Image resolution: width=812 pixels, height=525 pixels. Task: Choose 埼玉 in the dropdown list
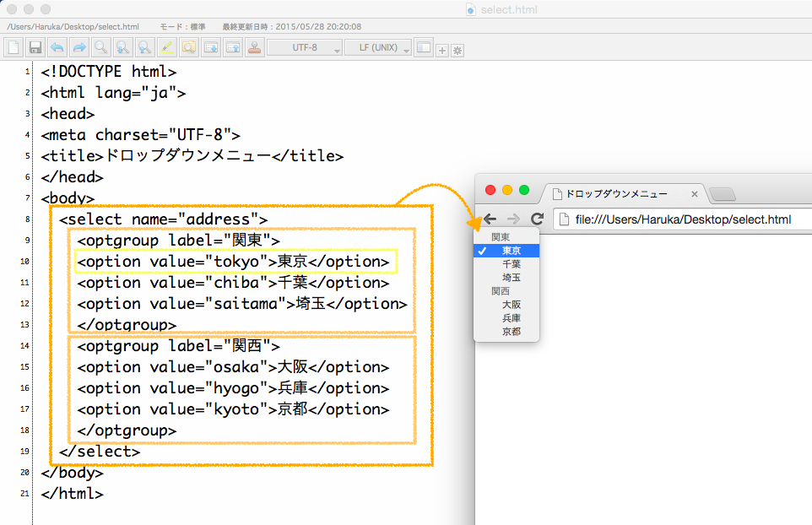pyautogui.click(x=506, y=278)
